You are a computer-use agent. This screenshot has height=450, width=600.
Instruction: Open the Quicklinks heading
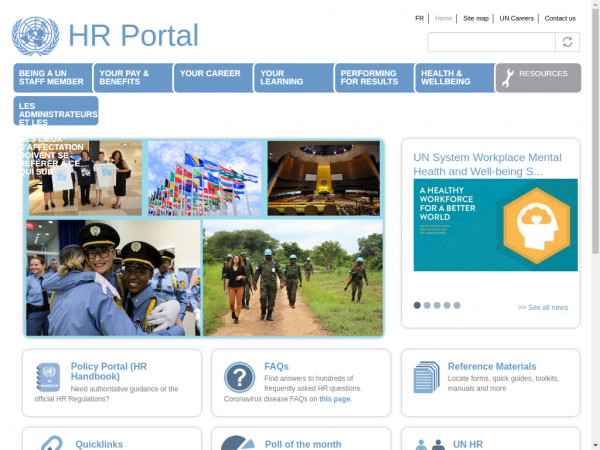point(99,444)
